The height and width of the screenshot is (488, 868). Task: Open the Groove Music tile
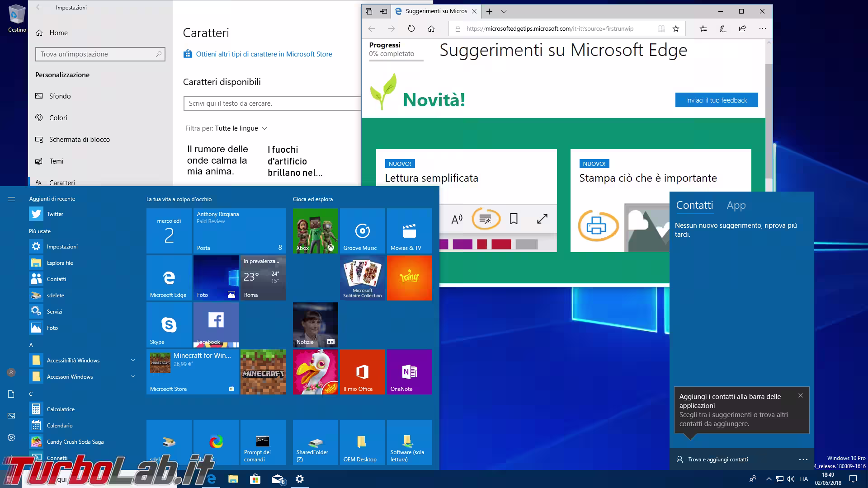pos(362,230)
